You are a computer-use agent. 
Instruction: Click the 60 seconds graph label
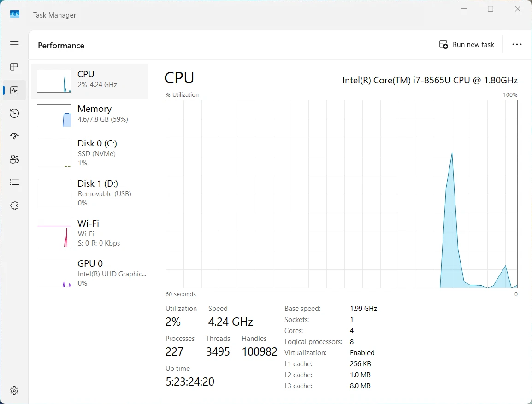coord(181,294)
